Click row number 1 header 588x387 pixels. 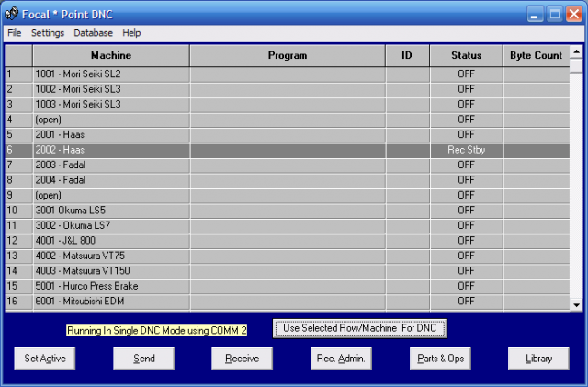click(18, 74)
